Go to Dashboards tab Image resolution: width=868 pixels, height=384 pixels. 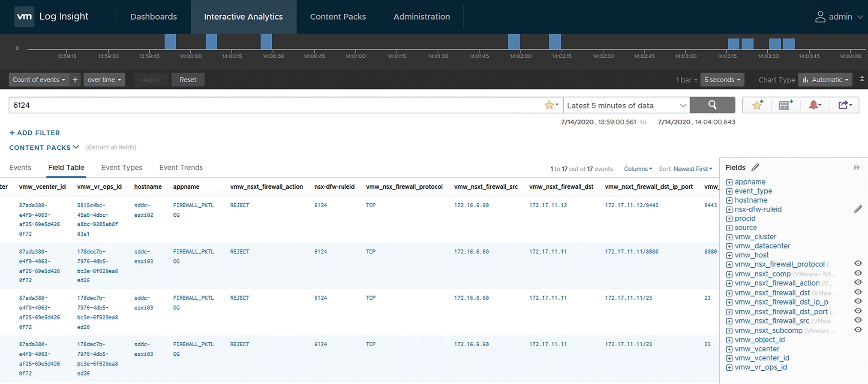[153, 17]
